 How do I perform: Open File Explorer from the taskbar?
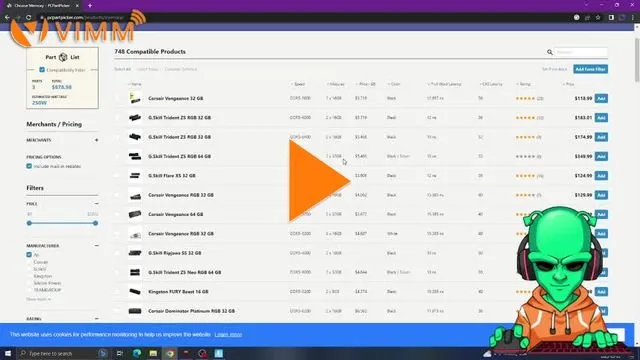153,353
